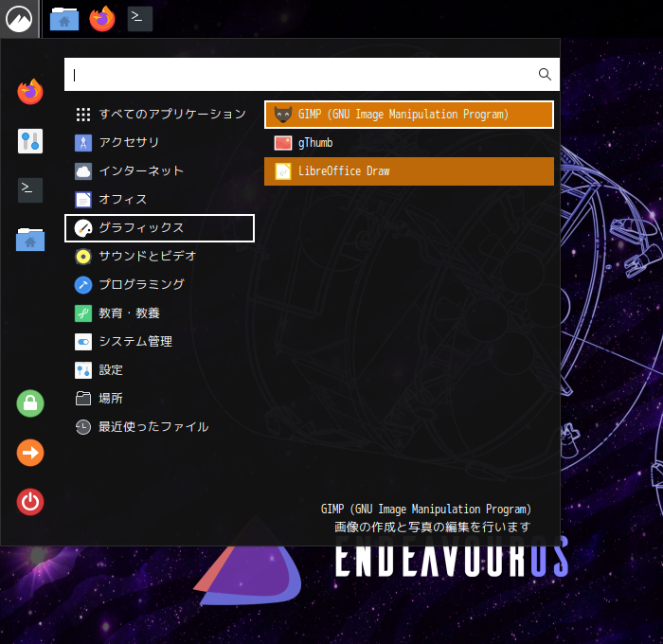The height and width of the screenshot is (644, 663).
Task: Open the 場所 category
Action: [x=159, y=399]
